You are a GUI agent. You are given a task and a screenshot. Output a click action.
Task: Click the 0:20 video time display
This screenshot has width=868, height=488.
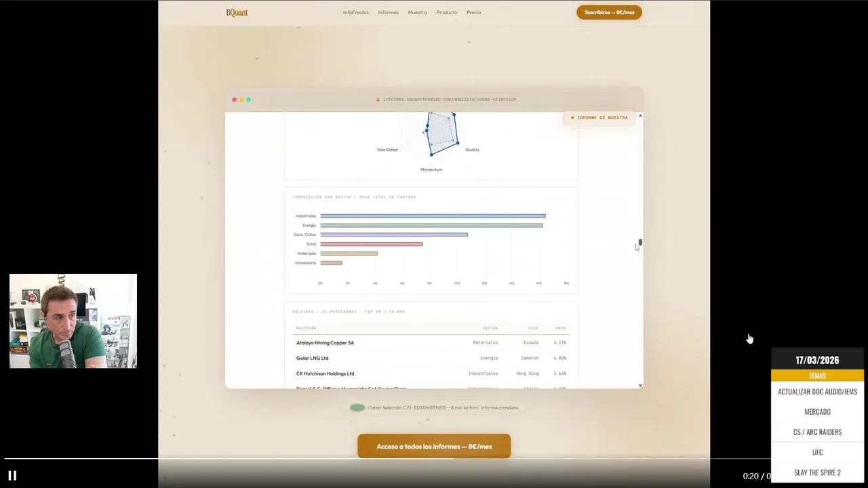pyautogui.click(x=751, y=476)
